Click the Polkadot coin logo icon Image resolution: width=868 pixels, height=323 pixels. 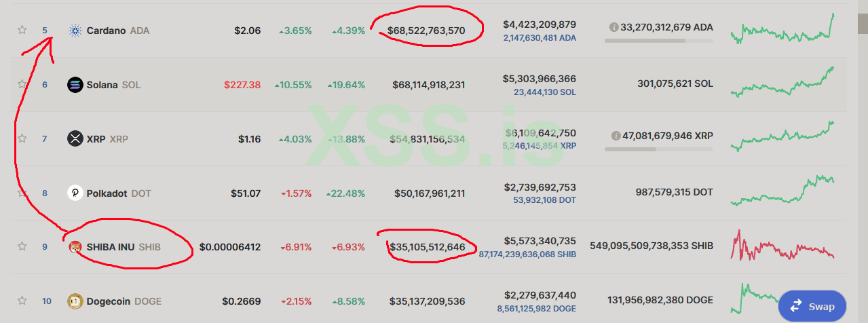(75, 193)
